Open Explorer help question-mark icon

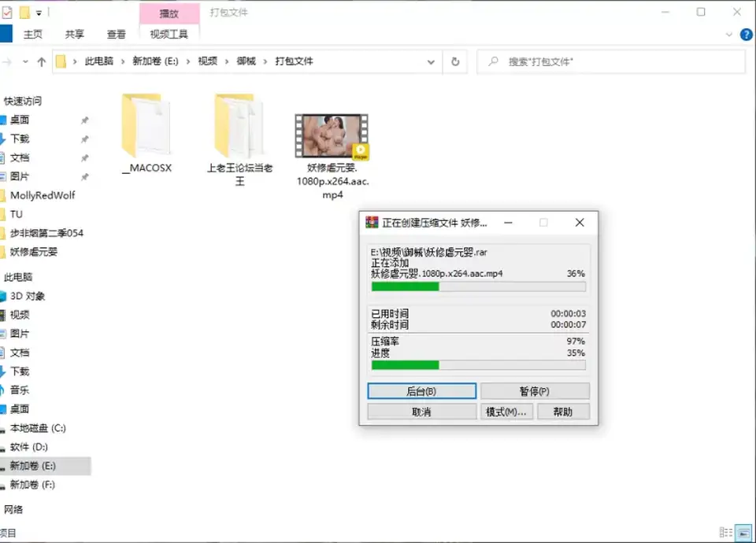click(x=747, y=35)
